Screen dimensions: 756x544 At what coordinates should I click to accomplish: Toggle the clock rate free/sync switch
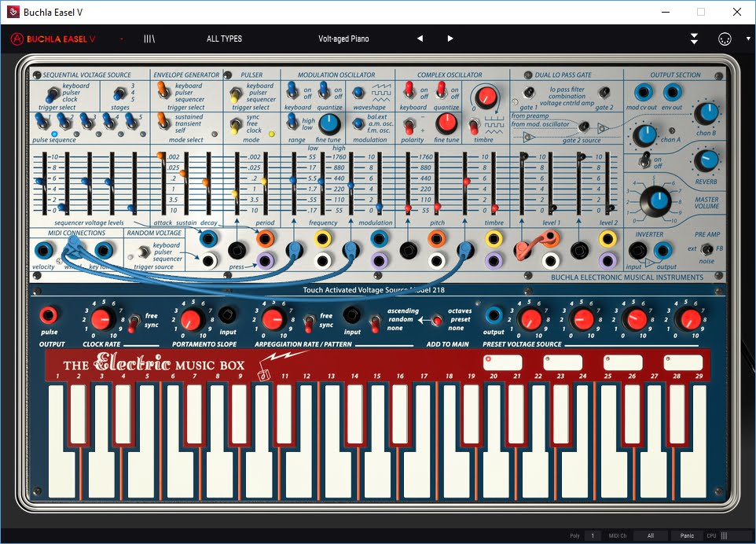pyautogui.click(x=133, y=324)
